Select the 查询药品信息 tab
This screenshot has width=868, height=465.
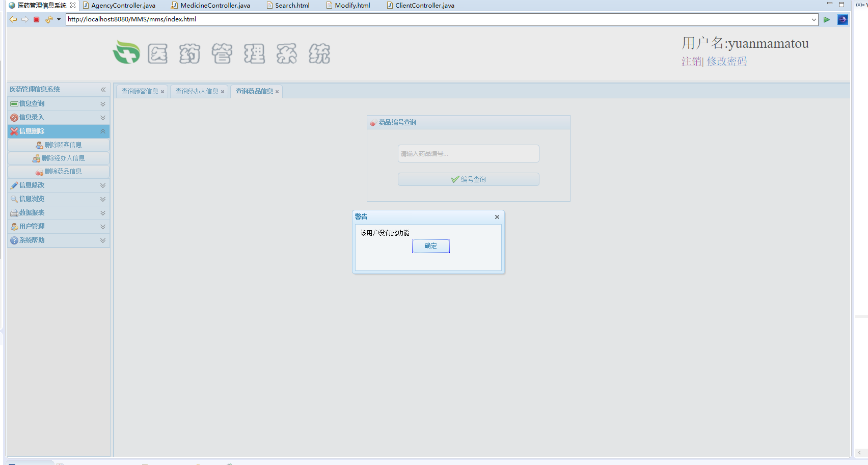pos(254,92)
